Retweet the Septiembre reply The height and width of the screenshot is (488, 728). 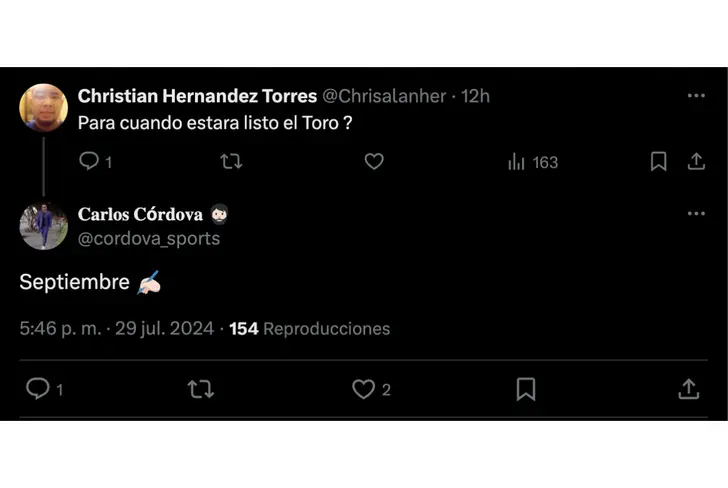pyautogui.click(x=201, y=389)
